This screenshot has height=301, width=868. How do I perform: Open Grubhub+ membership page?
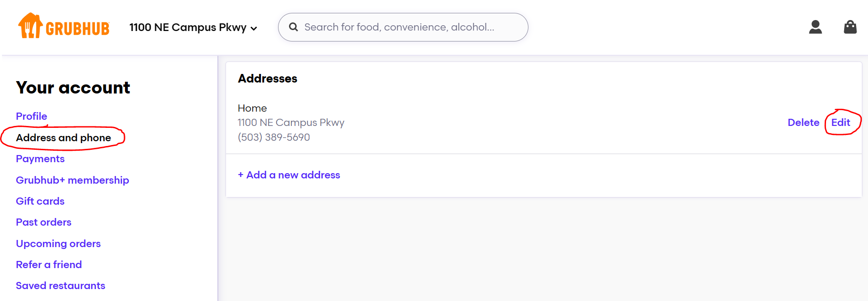72,180
